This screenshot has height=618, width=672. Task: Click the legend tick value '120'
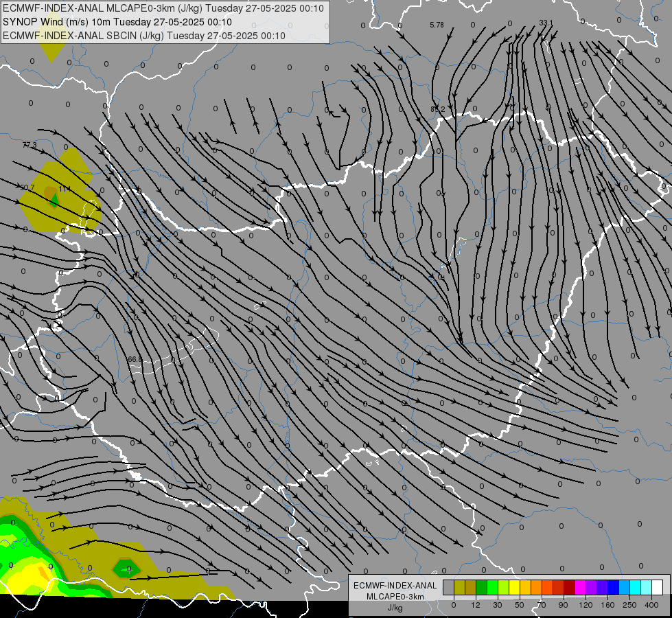pyautogui.click(x=586, y=605)
